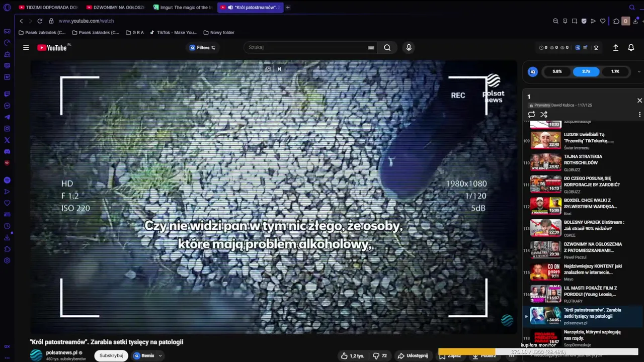
Task: Go back with browser back arrow
Action: (x=21, y=21)
